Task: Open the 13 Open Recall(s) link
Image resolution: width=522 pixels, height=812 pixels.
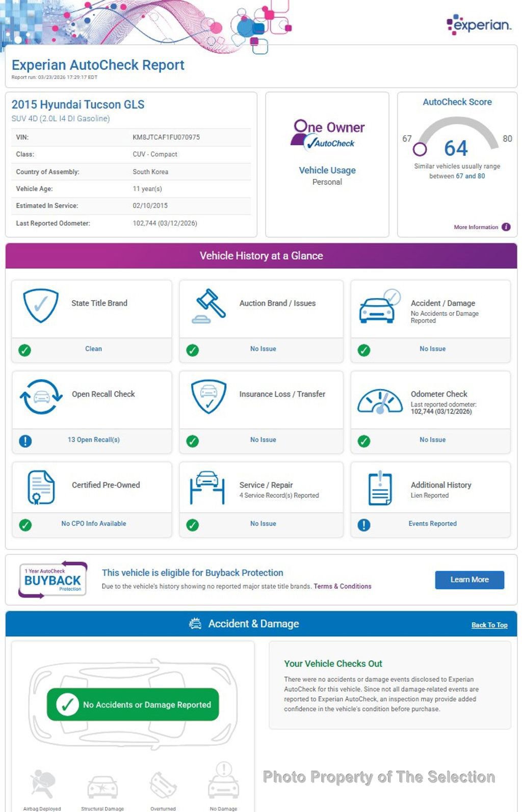Action: (94, 440)
